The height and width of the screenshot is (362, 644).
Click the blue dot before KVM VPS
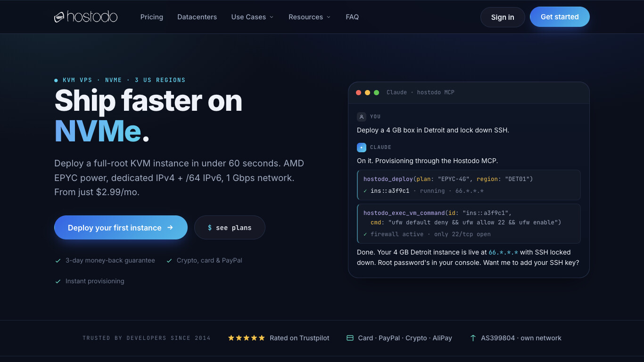click(x=56, y=80)
